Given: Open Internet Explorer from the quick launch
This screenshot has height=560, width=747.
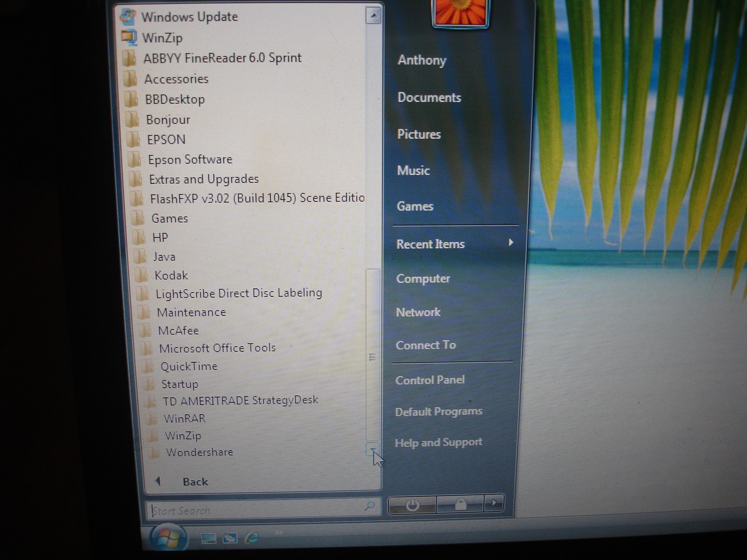Looking at the screenshot, I should click(x=252, y=537).
